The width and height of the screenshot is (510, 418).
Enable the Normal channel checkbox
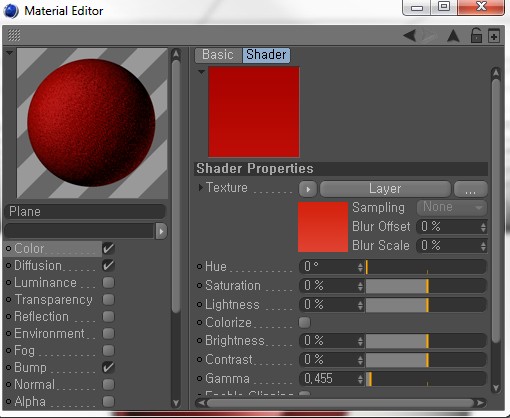[108, 384]
